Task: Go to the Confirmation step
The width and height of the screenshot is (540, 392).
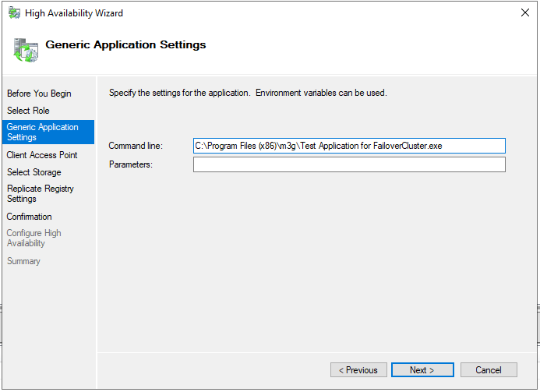Action: pos(30,217)
